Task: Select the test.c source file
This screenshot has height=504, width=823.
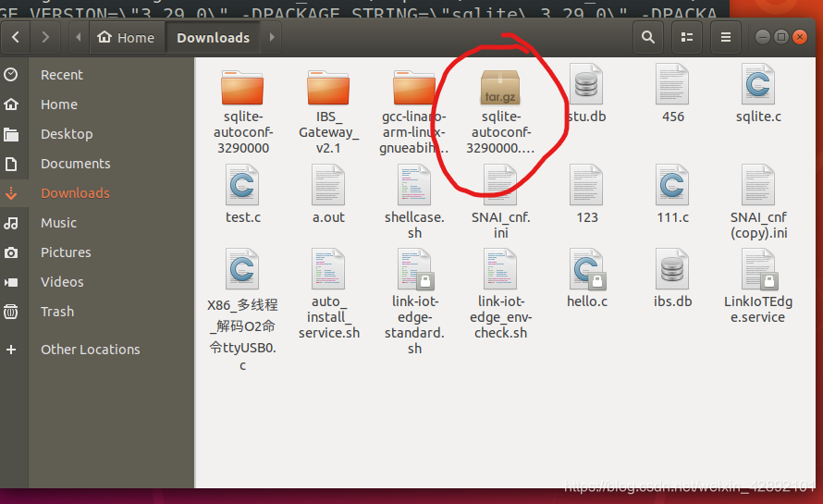Action: pos(242,195)
